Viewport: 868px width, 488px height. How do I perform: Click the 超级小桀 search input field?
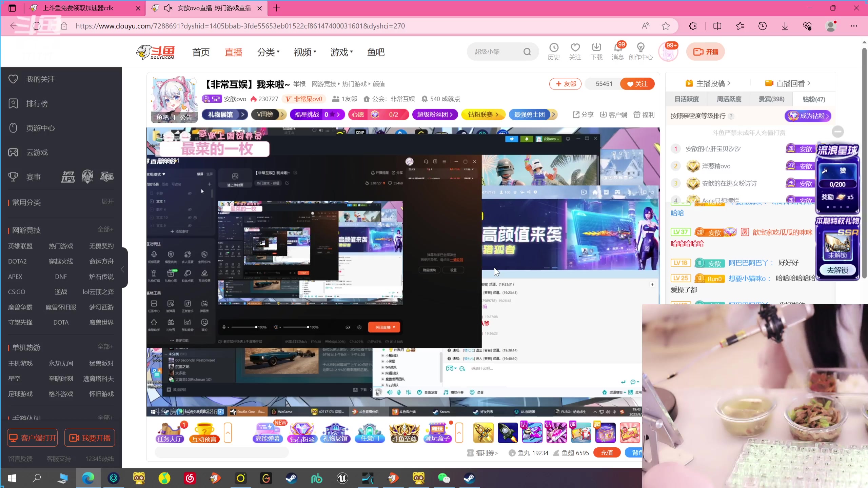[x=495, y=52]
